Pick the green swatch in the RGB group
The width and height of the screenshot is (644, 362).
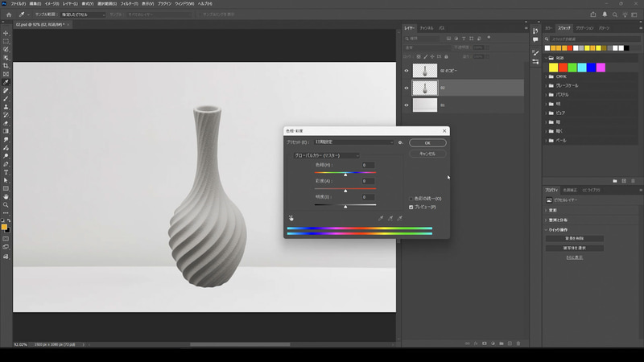point(571,68)
